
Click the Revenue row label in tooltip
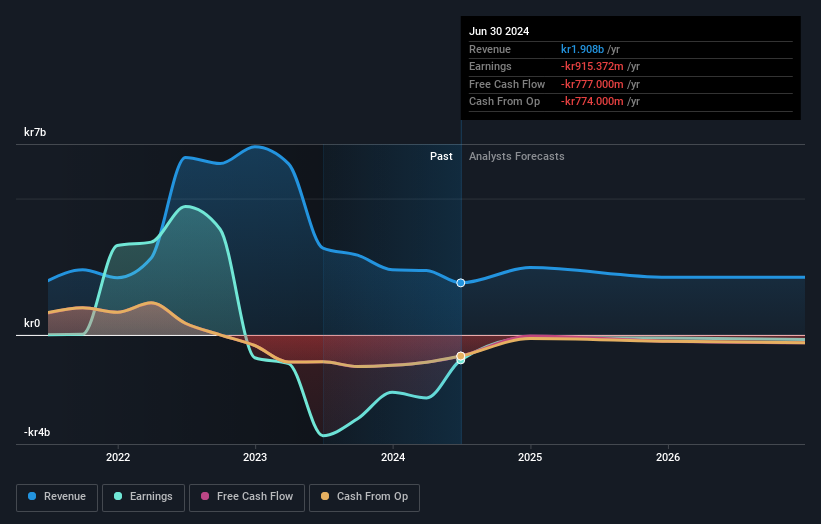[x=490, y=49]
